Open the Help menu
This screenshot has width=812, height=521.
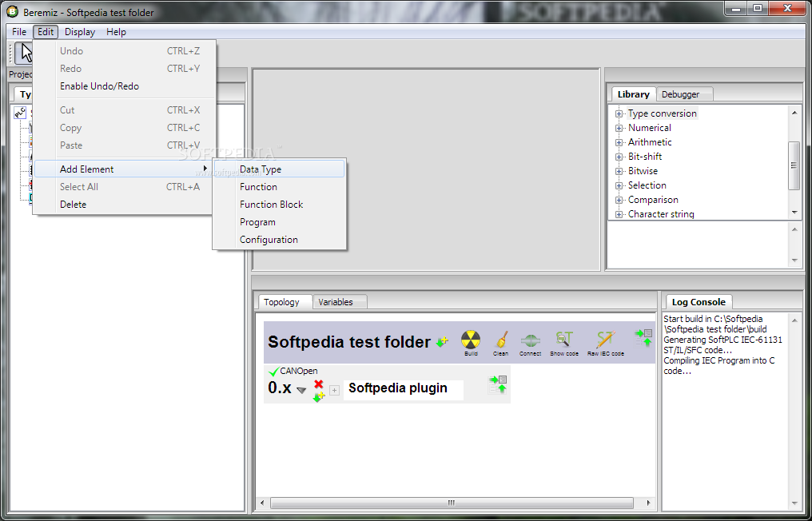coord(116,32)
